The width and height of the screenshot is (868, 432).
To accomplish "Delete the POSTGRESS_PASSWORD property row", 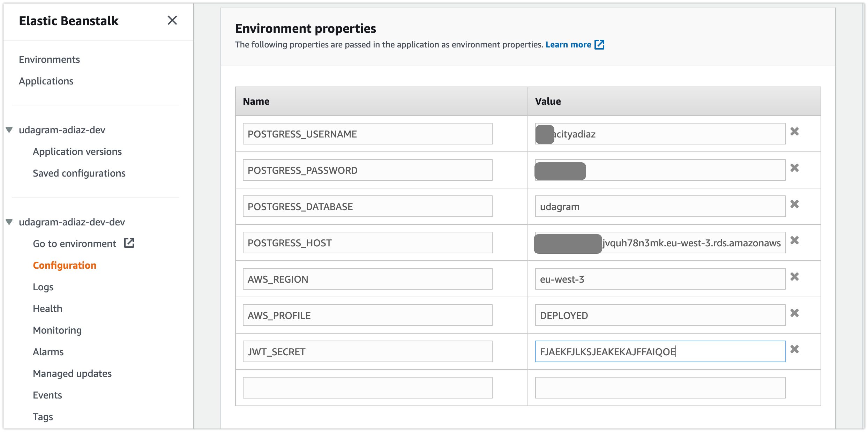I will click(794, 168).
